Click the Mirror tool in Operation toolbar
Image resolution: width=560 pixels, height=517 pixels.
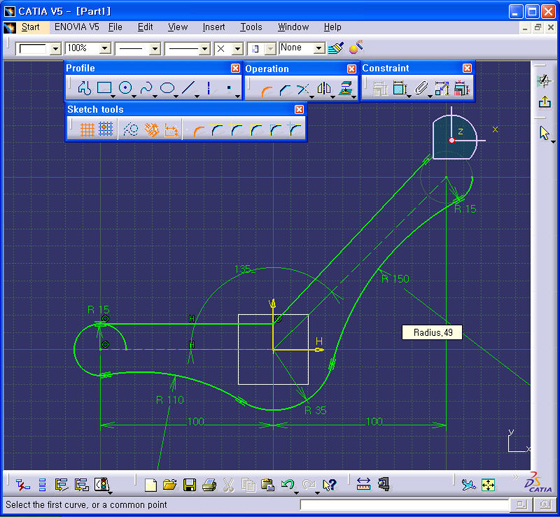click(x=324, y=89)
